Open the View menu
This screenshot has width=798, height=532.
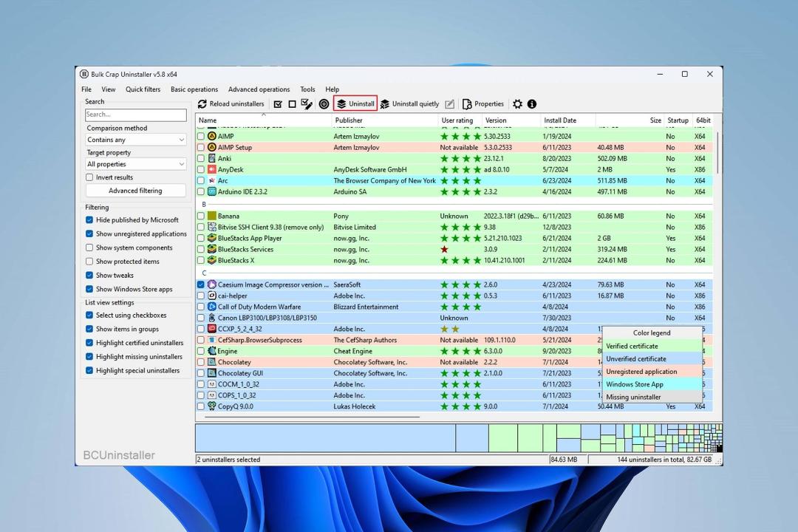[109, 89]
